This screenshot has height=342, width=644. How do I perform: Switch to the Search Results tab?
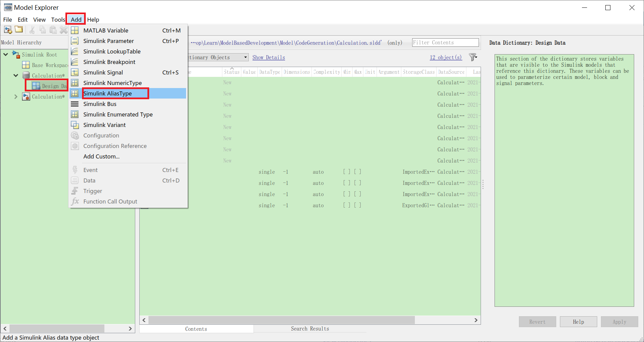(x=310, y=329)
